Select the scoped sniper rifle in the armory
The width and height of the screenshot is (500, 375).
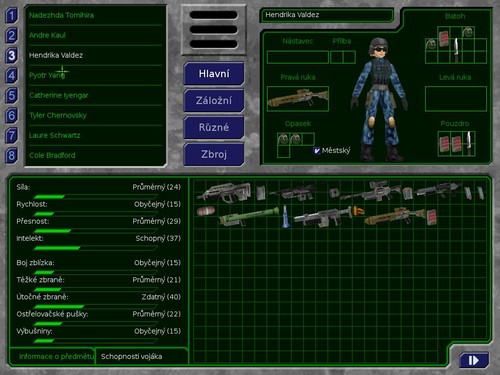pos(370,191)
